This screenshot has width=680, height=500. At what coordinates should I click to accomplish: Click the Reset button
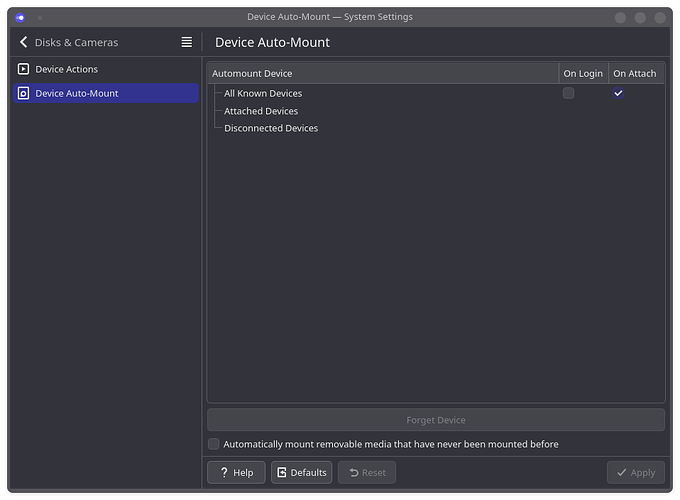(367, 472)
